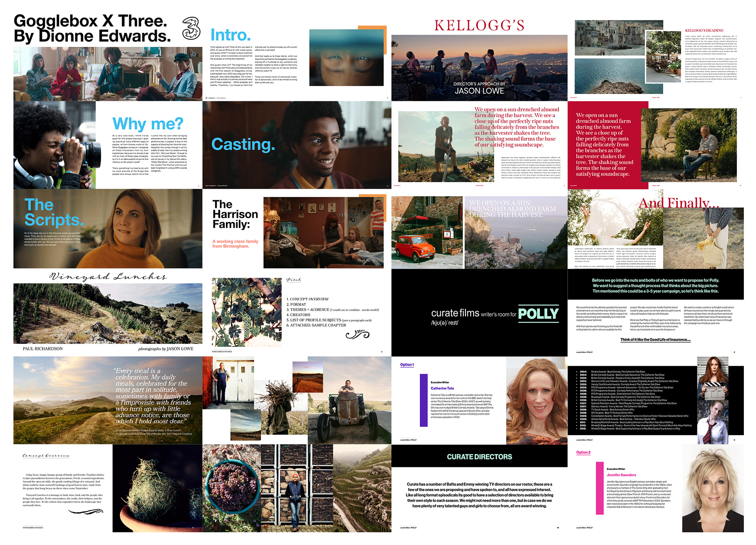Open the hillside vineyard cover photo

pyautogui.click(x=108, y=313)
